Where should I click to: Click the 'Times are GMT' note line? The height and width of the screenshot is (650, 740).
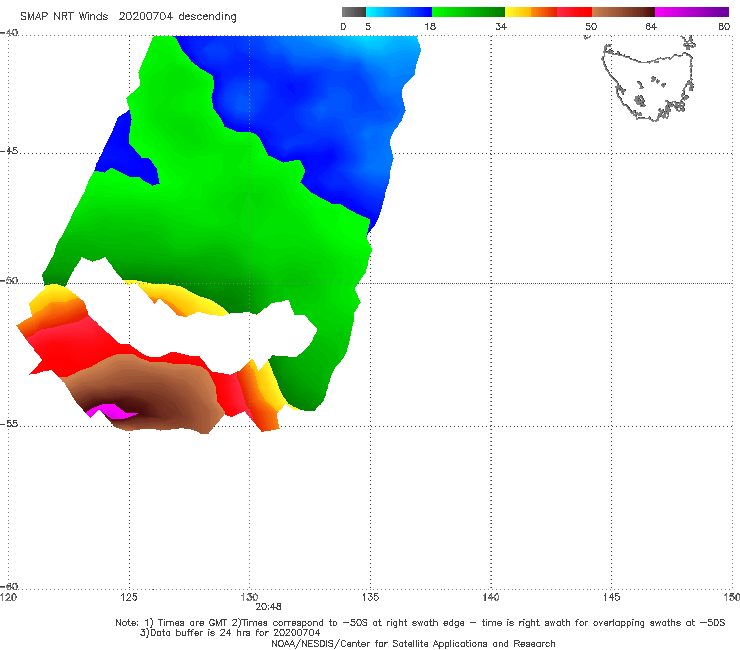pyautogui.click(x=420, y=623)
